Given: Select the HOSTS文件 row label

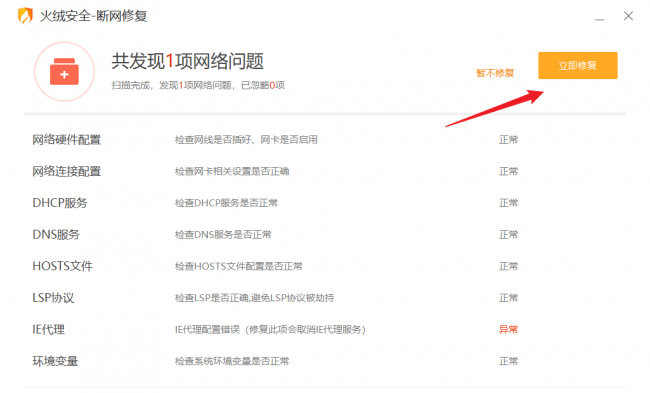Looking at the screenshot, I should [x=63, y=266].
